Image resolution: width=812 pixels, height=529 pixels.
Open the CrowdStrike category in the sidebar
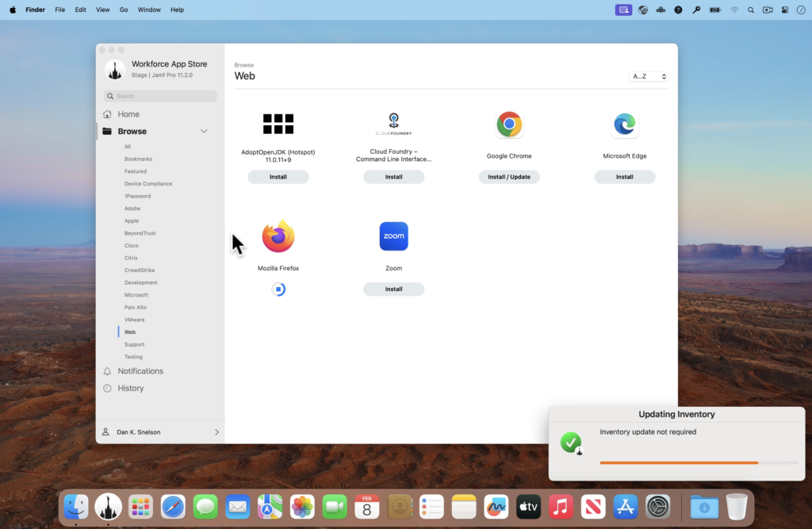[x=140, y=270]
